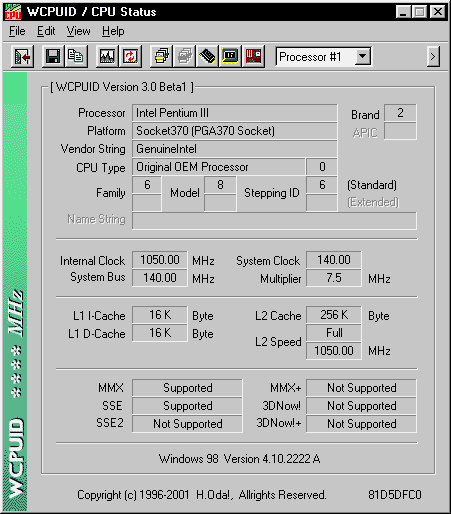The height and width of the screenshot is (514, 451).
Task: Click the red Refresh arrows icon
Action: [x=130, y=56]
